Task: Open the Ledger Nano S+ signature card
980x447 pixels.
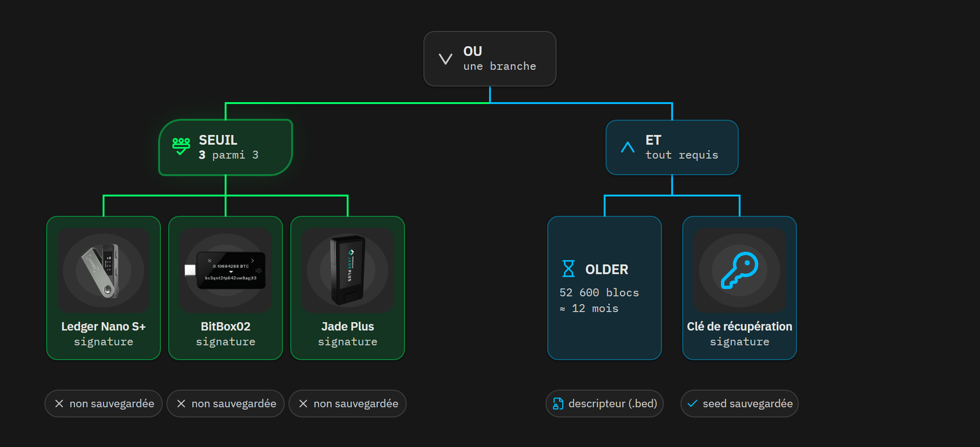Action: pyautogui.click(x=104, y=288)
